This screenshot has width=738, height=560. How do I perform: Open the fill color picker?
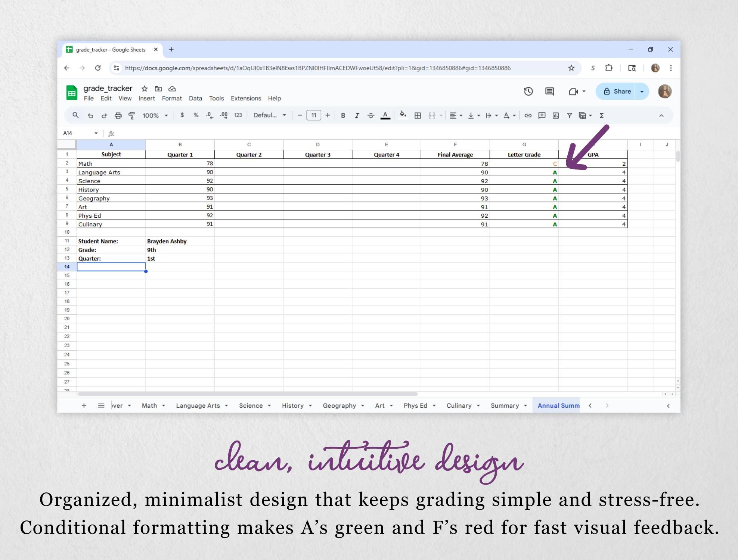click(x=403, y=115)
